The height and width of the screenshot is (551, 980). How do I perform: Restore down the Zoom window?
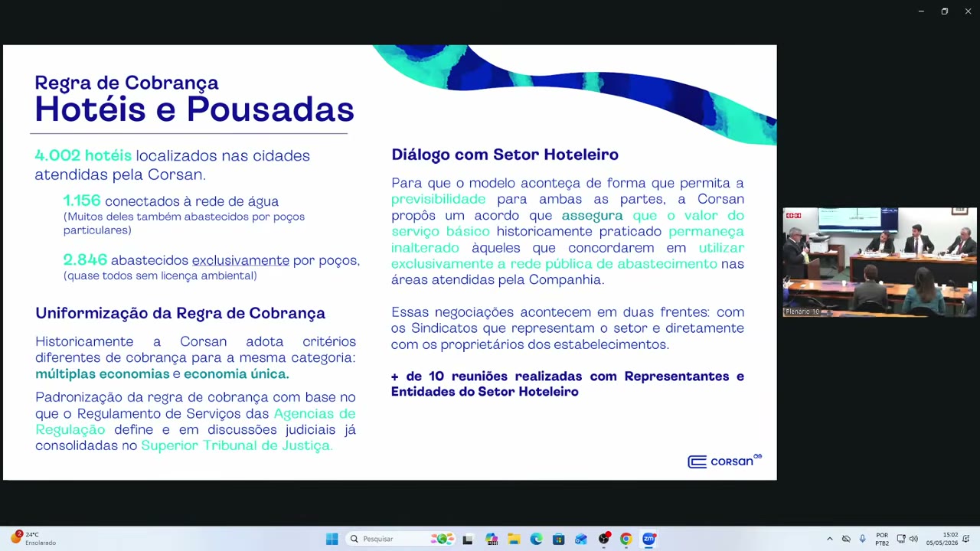(944, 11)
